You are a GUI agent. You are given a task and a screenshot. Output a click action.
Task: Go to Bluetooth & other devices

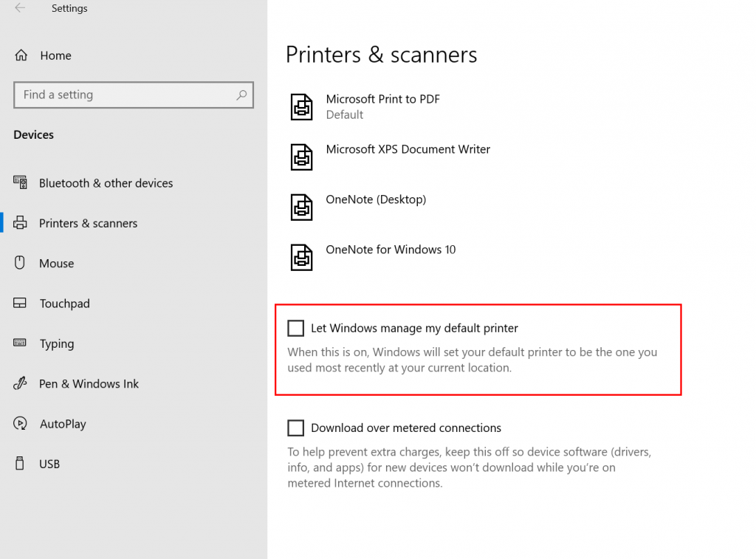click(106, 183)
